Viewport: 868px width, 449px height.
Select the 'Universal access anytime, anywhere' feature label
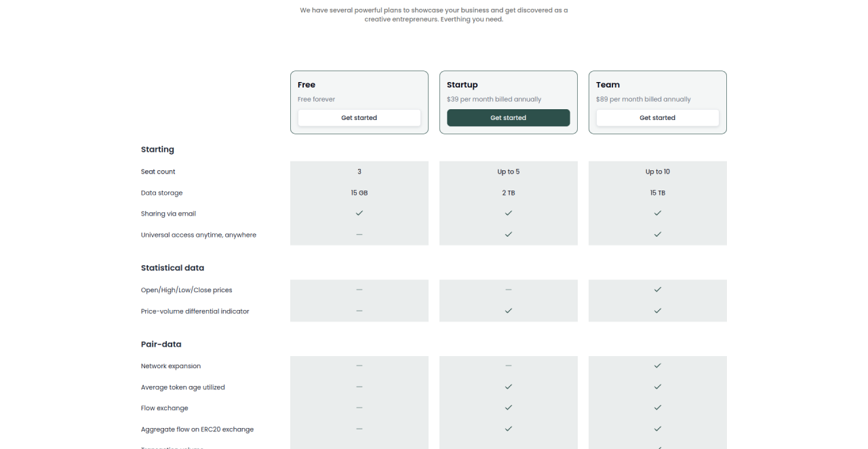tap(198, 235)
